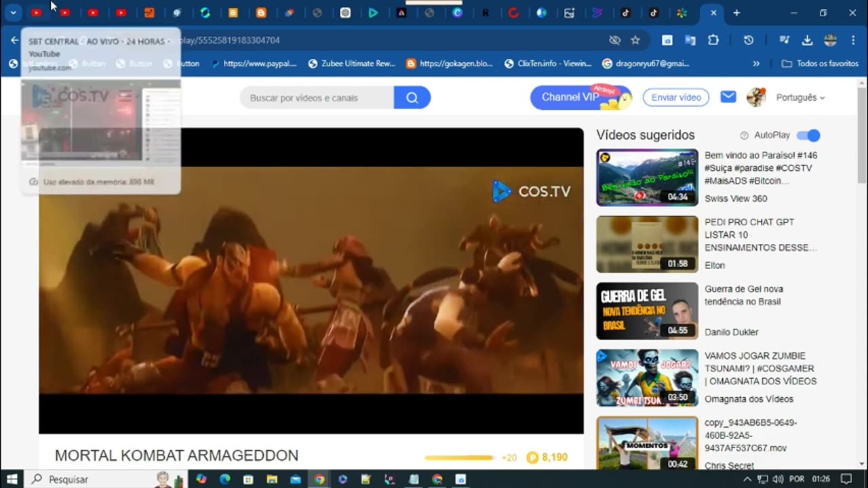Click the yellow reward progress bar
The height and width of the screenshot is (488, 868).
tap(459, 458)
